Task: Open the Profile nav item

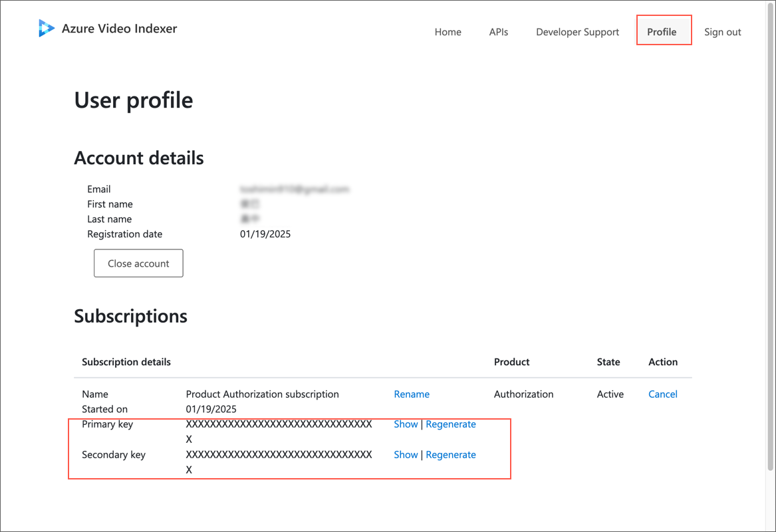Action: [662, 32]
